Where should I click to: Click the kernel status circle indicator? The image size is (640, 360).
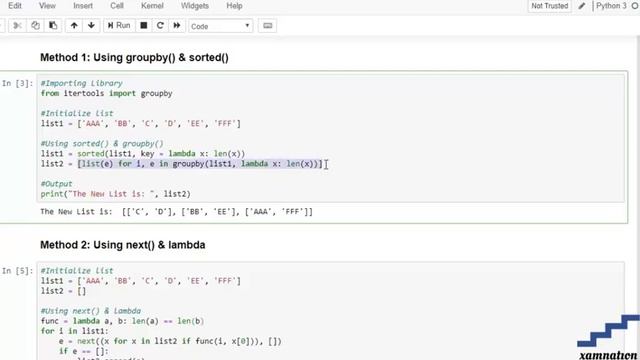(x=635, y=6)
